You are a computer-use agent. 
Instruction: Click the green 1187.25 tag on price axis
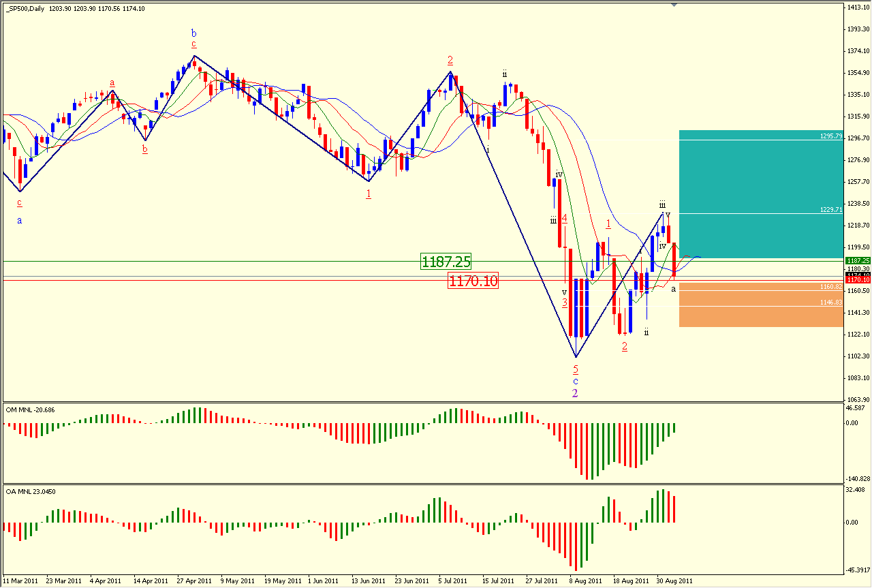point(856,260)
